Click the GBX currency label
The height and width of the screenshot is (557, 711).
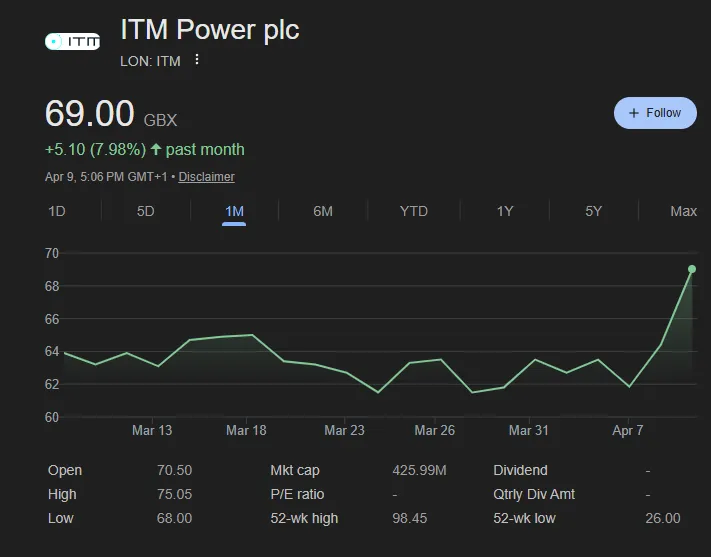point(161,120)
